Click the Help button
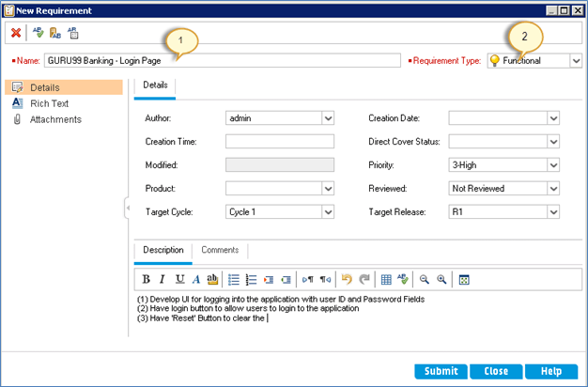Screen dimensions: 588x387 tap(550, 371)
